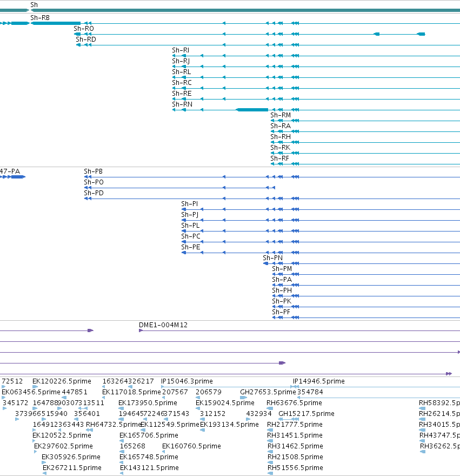Select the GH27653.5prime EST label
The width and height of the screenshot is (460, 476).
pos(268,392)
